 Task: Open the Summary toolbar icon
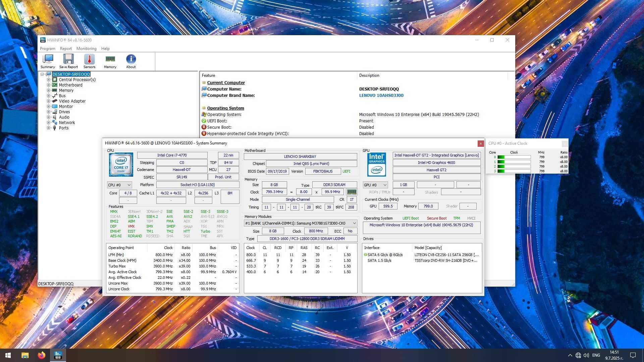tap(48, 61)
